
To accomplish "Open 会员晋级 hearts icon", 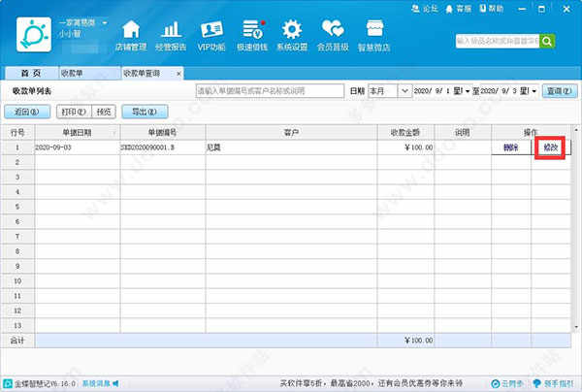I will click(x=333, y=29).
